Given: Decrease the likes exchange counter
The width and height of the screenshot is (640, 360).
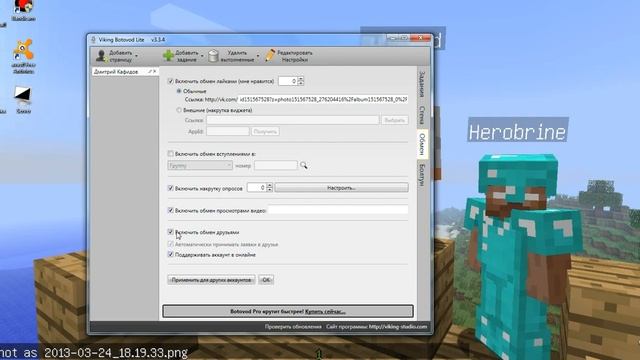Looking at the screenshot, I should (x=301, y=83).
